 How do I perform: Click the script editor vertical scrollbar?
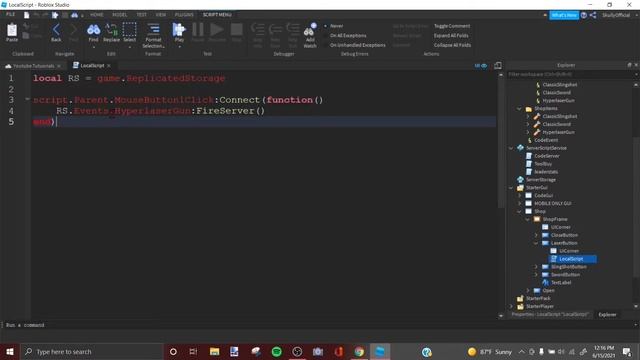(501, 143)
